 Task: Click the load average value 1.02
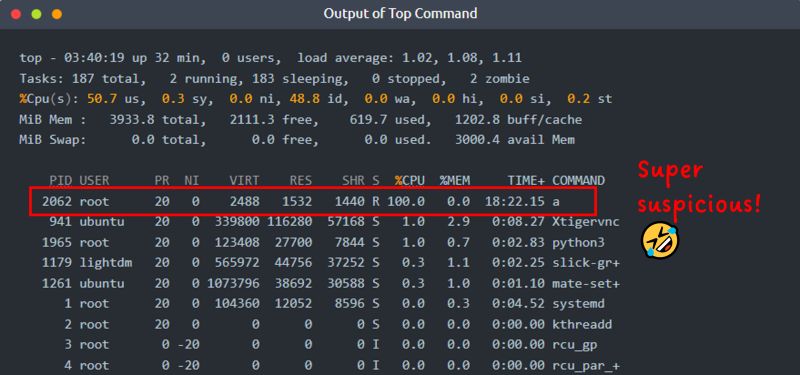click(417, 58)
